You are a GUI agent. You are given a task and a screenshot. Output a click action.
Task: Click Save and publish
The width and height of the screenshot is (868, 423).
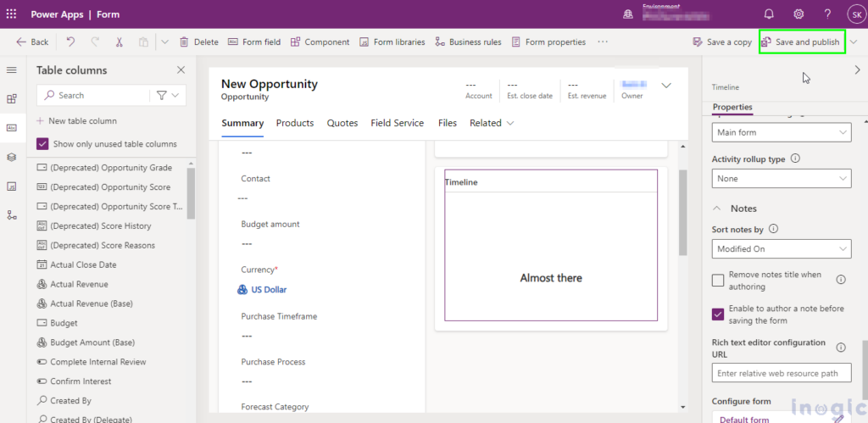[x=801, y=42]
